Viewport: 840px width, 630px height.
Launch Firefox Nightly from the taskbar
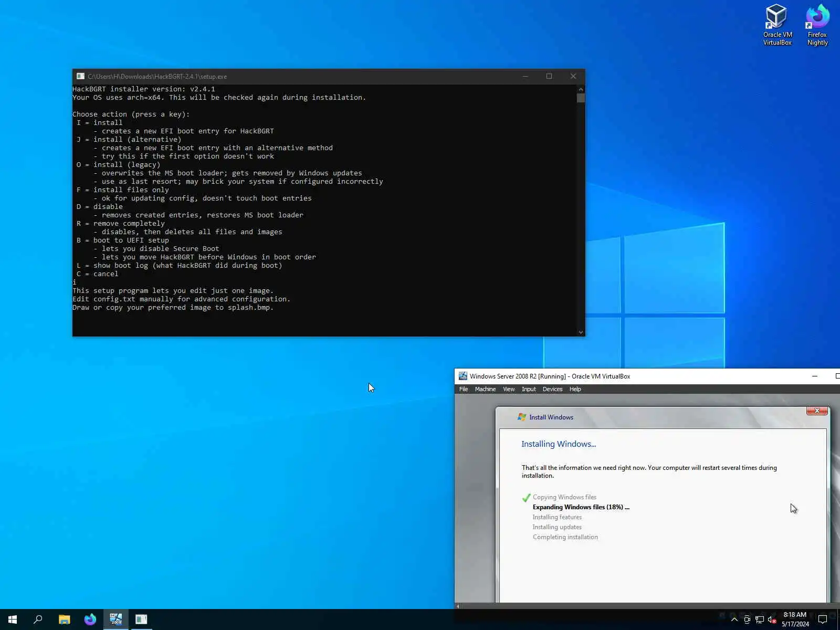coord(90,619)
